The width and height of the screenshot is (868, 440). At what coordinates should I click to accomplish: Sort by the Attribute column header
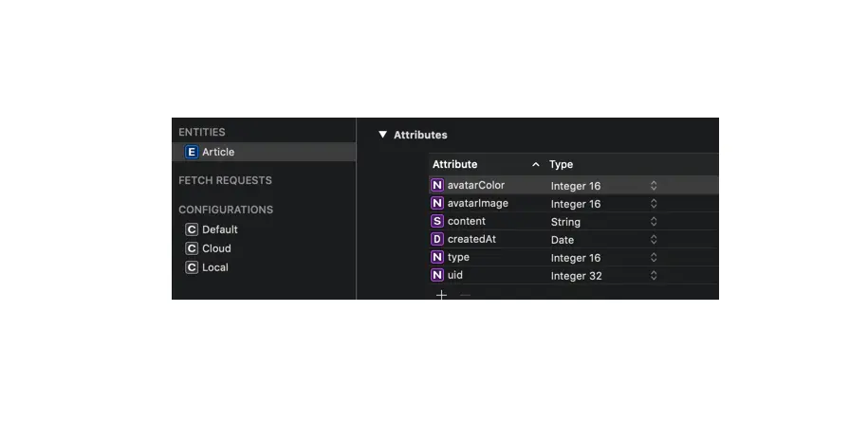(x=455, y=164)
